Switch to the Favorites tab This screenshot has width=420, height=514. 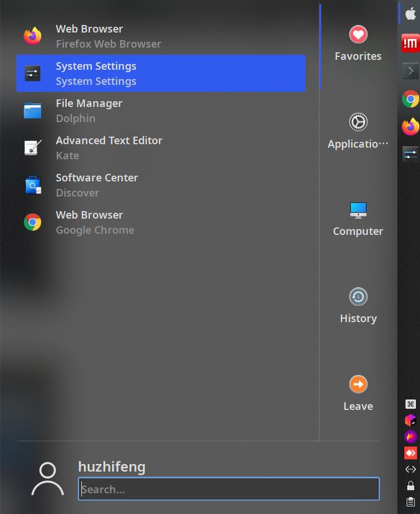pos(358,43)
